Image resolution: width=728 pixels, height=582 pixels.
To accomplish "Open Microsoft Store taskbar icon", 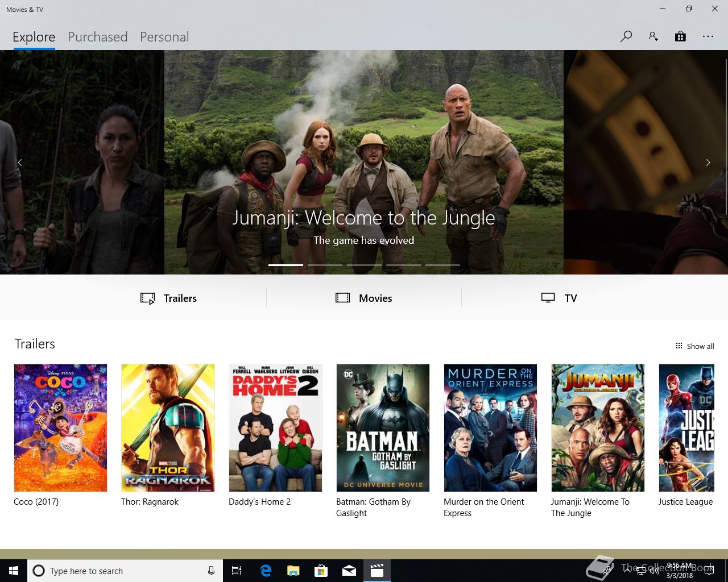I will click(x=321, y=571).
